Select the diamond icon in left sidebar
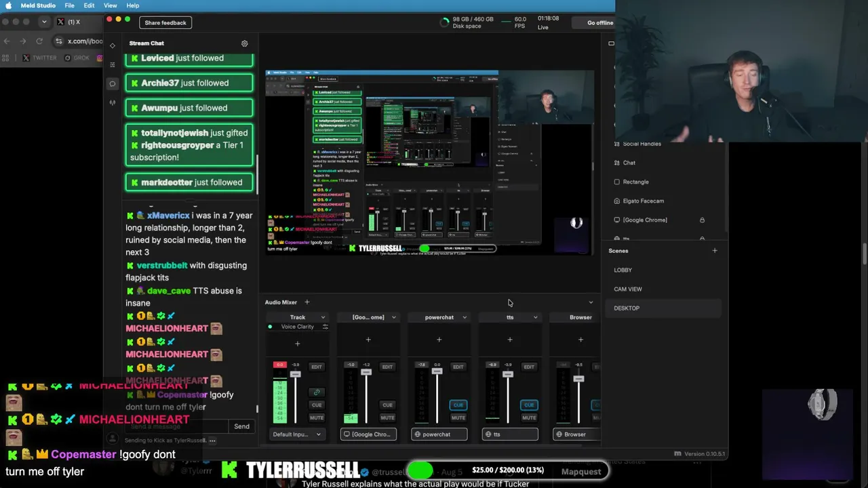 [x=113, y=45]
